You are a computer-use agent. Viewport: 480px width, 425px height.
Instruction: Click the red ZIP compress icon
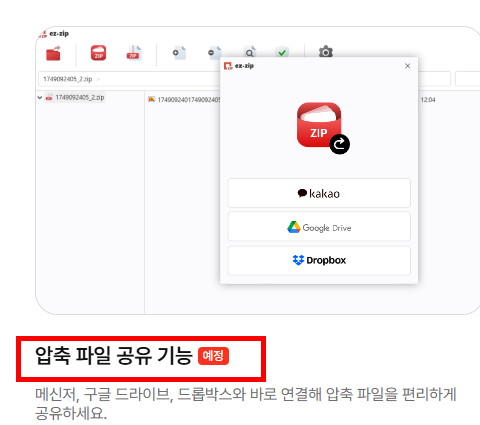point(98,53)
